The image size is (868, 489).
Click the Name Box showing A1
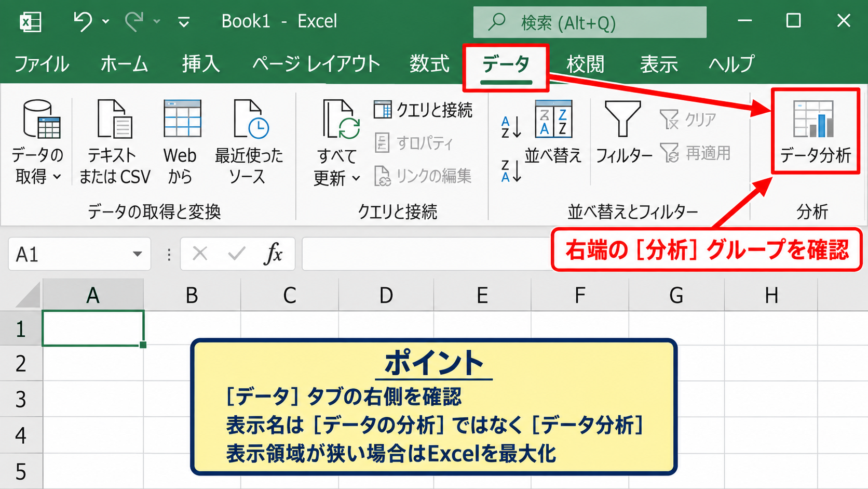click(79, 254)
